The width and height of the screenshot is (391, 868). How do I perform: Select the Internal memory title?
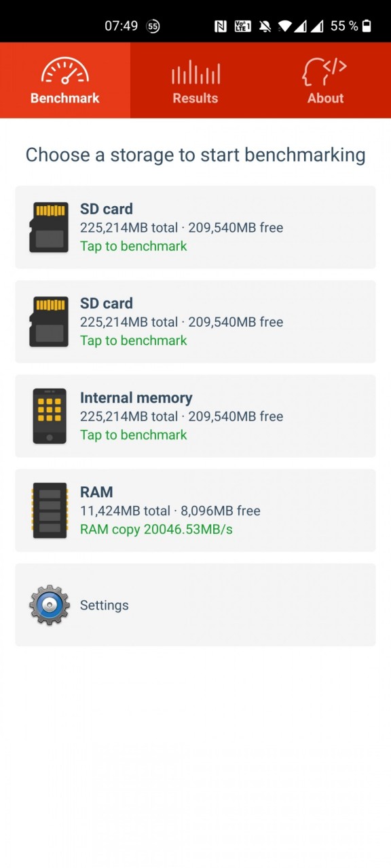pos(136,398)
